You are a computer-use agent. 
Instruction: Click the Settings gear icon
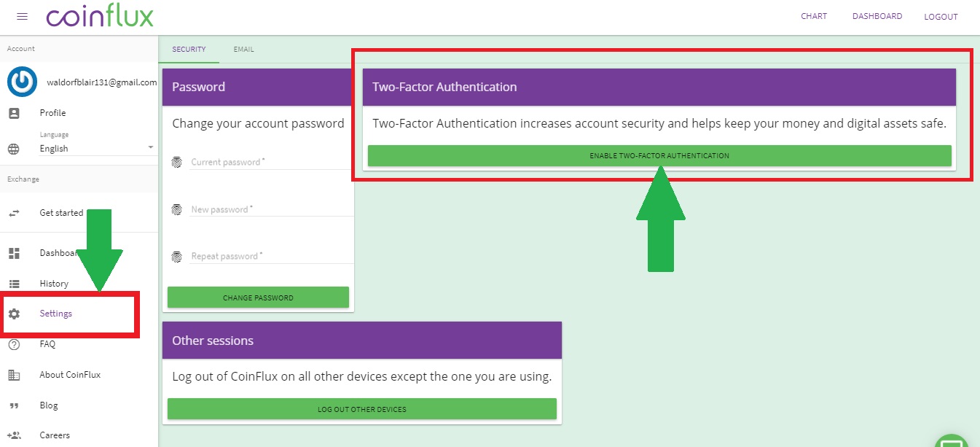tap(14, 314)
